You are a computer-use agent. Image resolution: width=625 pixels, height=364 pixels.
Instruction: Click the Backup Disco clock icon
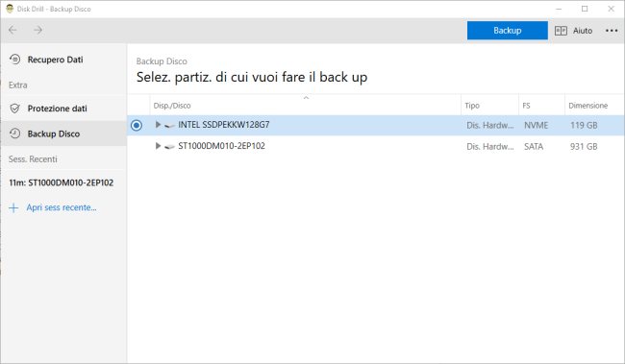[14, 133]
